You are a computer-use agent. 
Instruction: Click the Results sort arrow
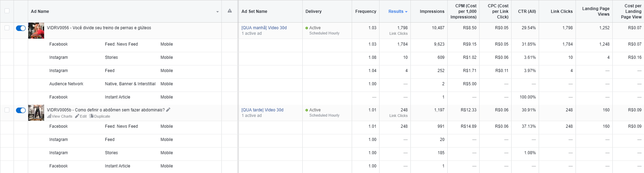click(406, 12)
